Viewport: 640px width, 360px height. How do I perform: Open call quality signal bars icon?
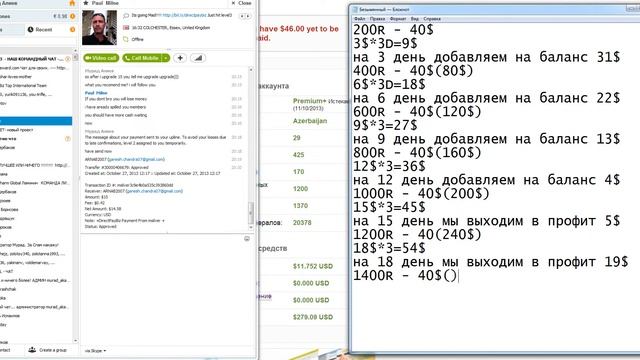[198, 58]
